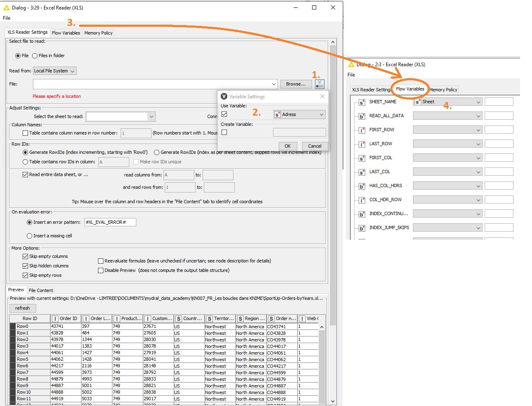
Task: Select the File radio button
Action: pyautogui.click(x=18, y=56)
